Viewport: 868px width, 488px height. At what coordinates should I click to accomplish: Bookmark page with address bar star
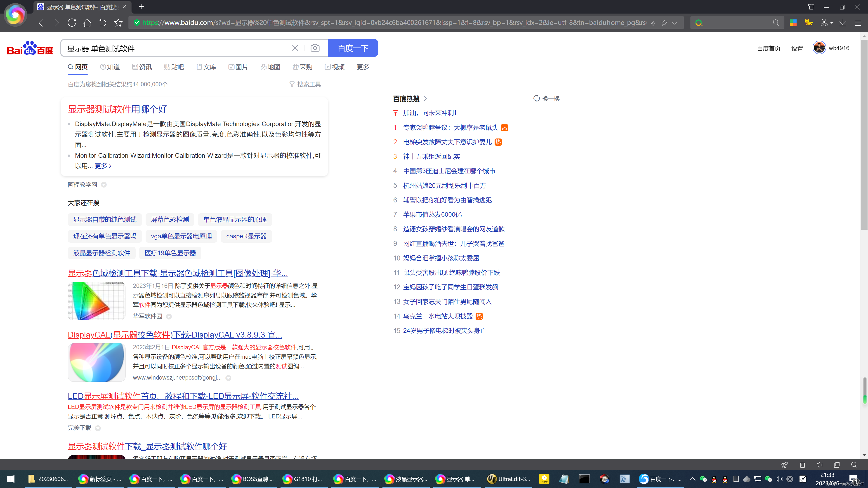[x=664, y=23]
